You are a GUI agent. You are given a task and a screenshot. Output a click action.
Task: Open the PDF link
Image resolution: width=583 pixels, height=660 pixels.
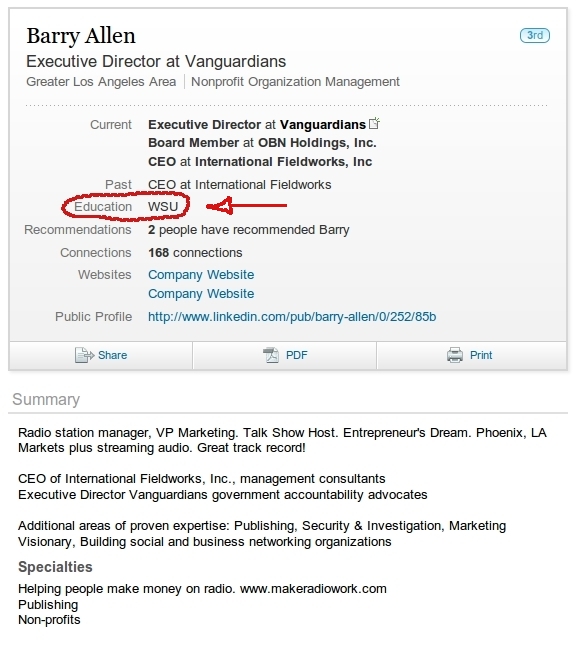click(x=296, y=355)
